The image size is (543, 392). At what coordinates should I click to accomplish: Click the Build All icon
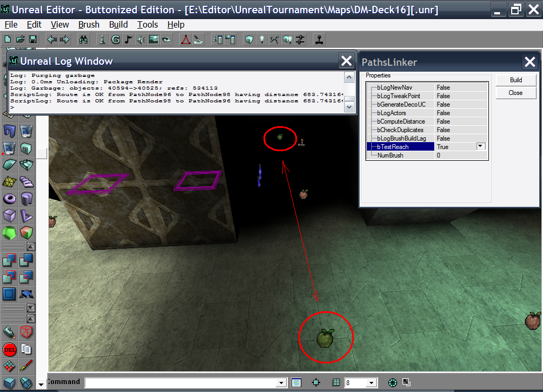click(287, 39)
